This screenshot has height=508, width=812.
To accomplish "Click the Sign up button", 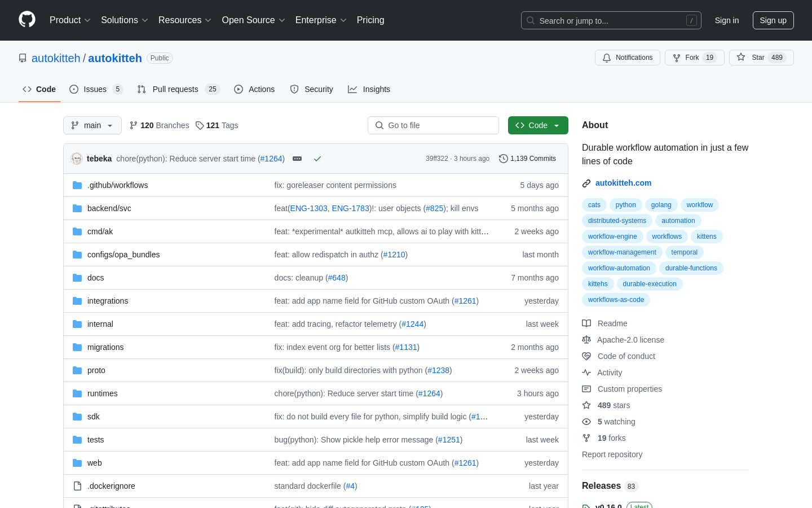I will [773, 20].
